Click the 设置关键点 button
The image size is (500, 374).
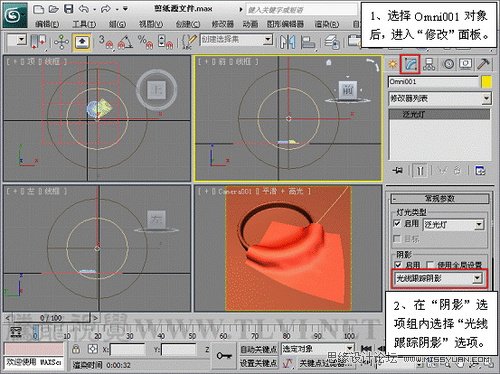259,363
